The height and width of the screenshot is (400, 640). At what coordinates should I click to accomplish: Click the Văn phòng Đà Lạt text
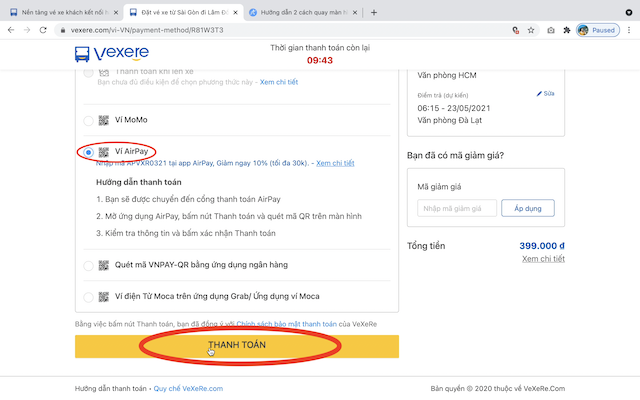[449, 120]
